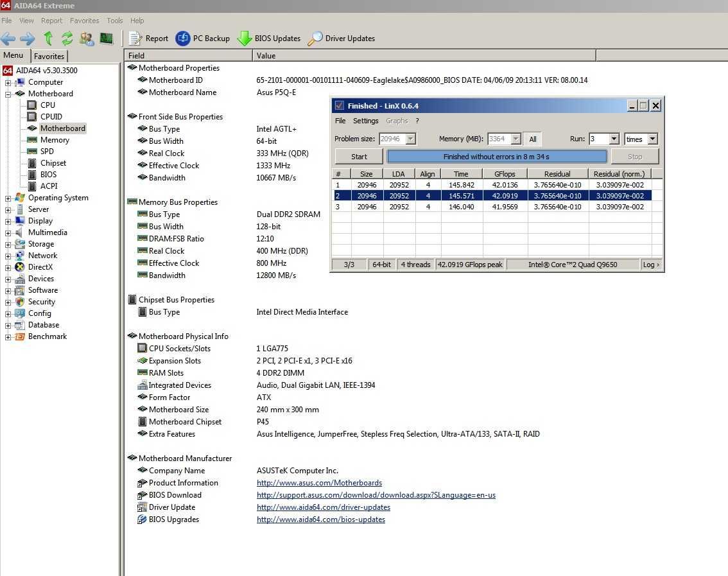This screenshot has height=576, width=728.
Task: Launch PC Backup from toolbar
Action: pyautogui.click(x=202, y=39)
